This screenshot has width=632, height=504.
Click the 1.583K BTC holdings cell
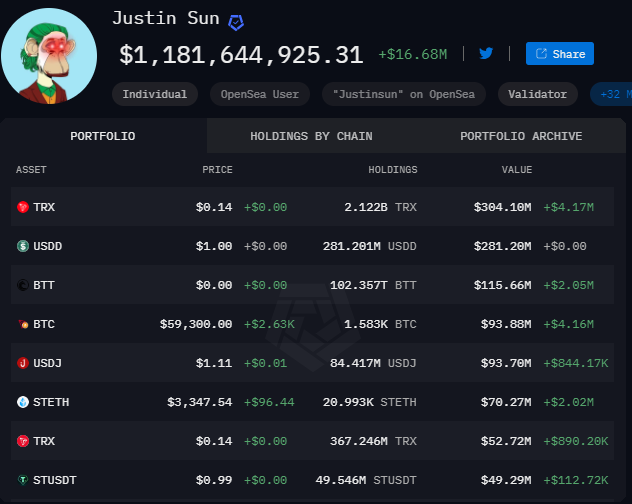click(x=380, y=324)
